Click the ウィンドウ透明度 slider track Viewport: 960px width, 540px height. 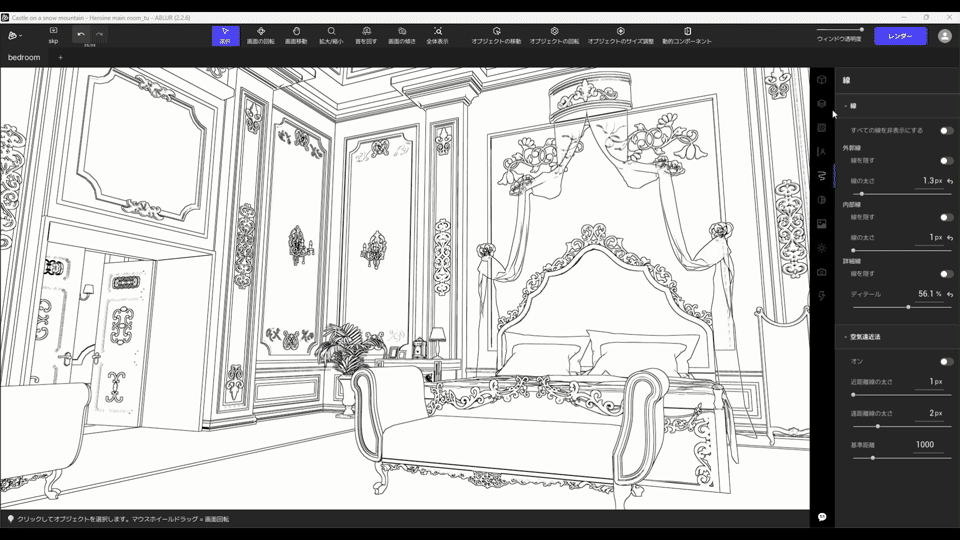click(839, 29)
